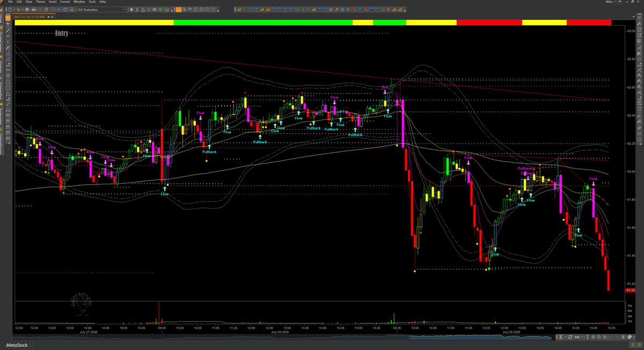The width and height of the screenshot is (644, 350).
Task: Click the function f toolbar icon
Action: point(137,10)
